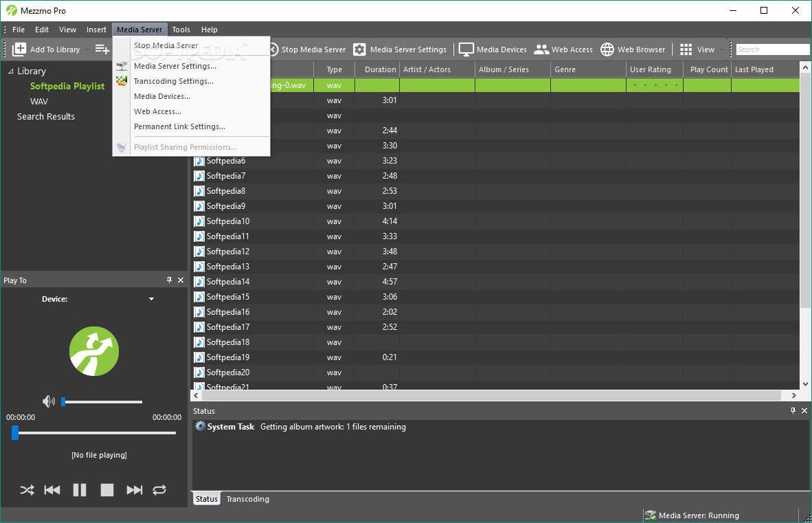Switch to the Transcoding tab

[247, 499]
